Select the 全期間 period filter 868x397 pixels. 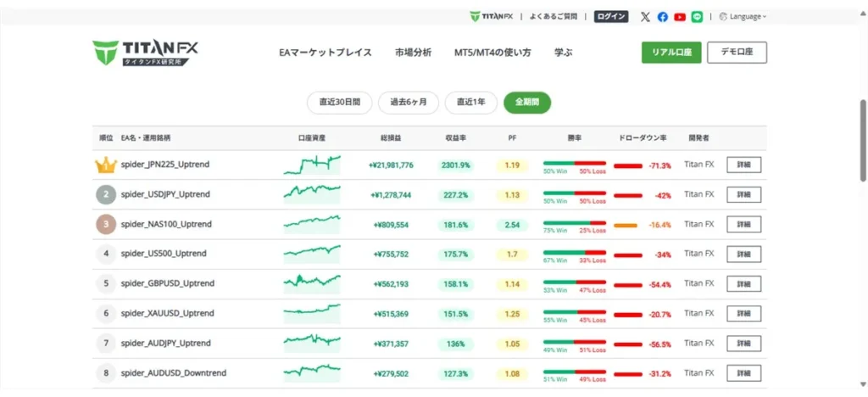526,103
